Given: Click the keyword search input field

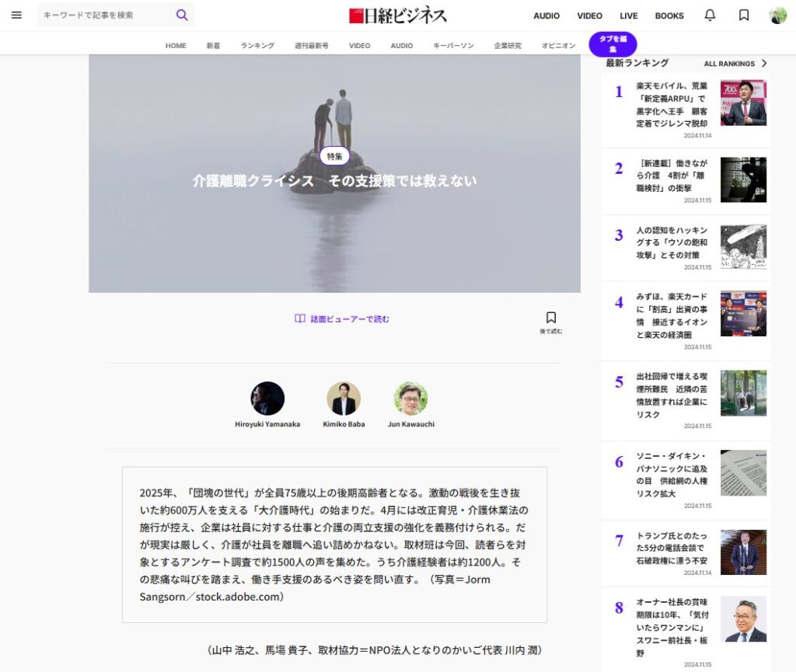Looking at the screenshot, I should 105,15.
